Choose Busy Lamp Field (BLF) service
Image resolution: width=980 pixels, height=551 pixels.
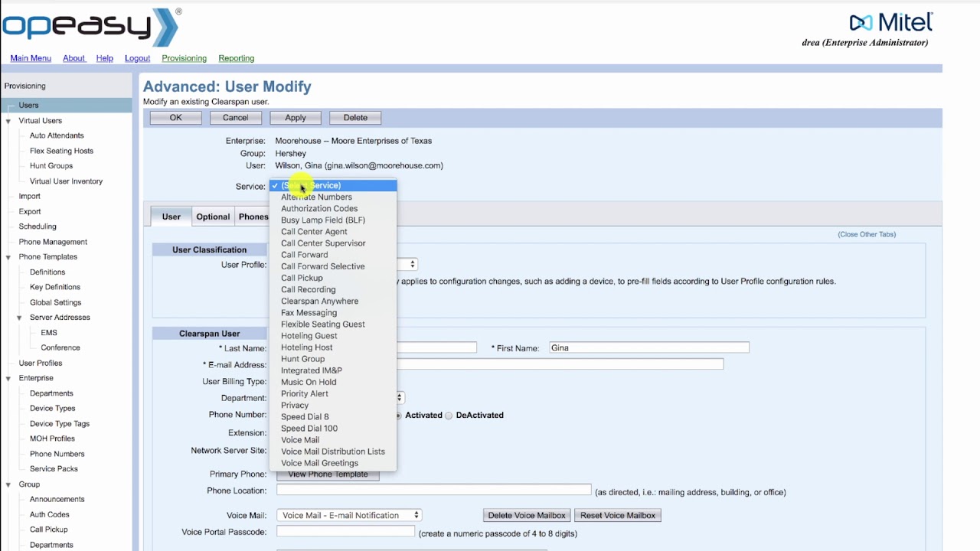pyautogui.click(x=333, y=220)
